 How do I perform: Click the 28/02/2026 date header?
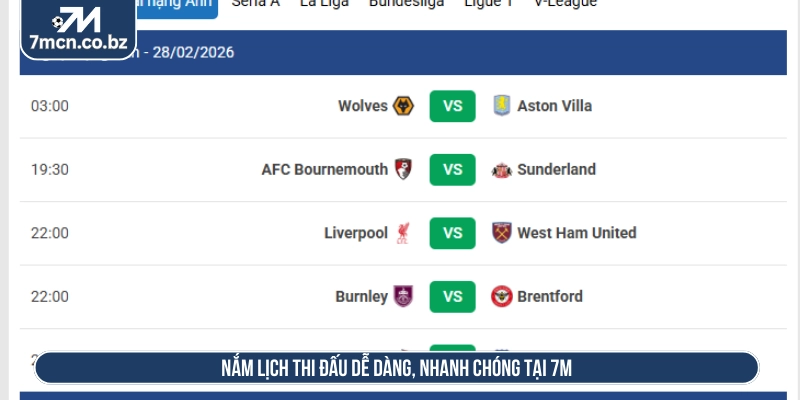click(x=193, y=52)
